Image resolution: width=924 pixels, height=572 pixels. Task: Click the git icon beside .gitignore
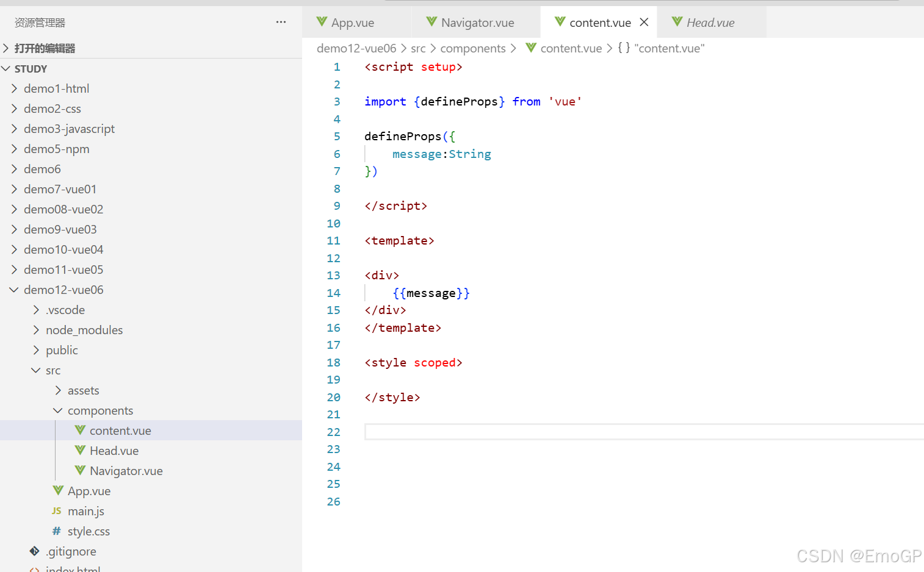[35, 551]
